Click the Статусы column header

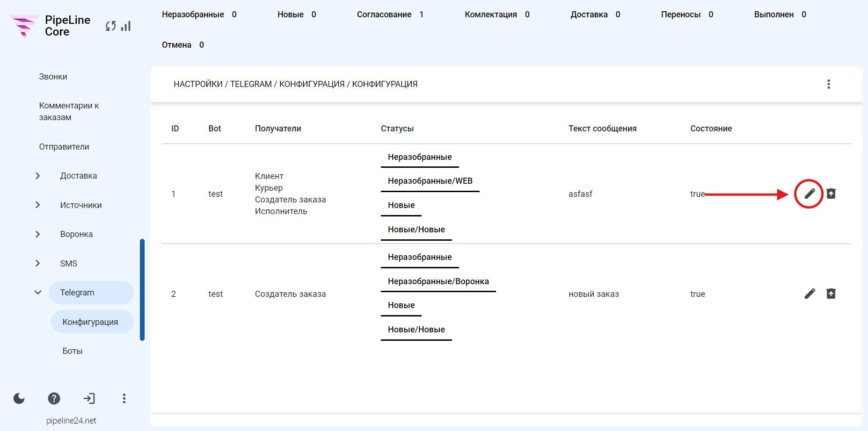(x=397, y=129)
